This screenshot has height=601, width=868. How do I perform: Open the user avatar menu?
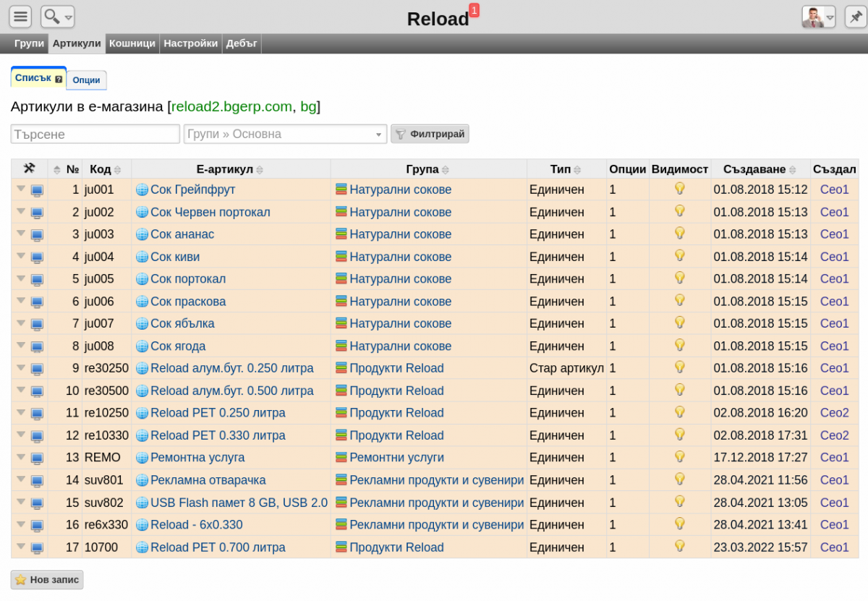point(819,17)
